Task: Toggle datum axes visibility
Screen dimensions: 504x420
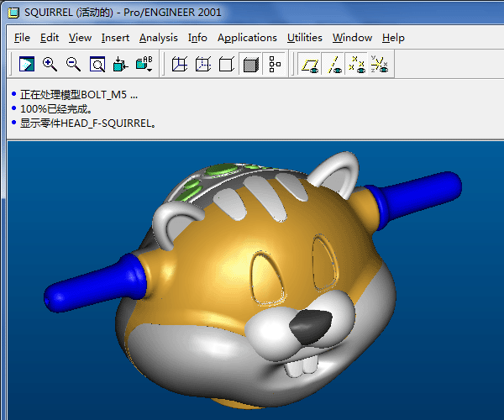Action: point(333,64)
